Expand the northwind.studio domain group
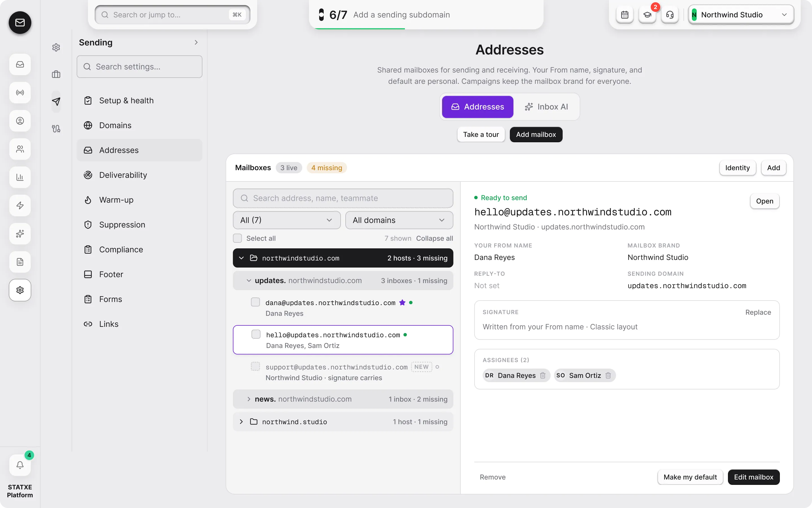The height and width of the screenshot is (508, 812). (x=241, y=422)
